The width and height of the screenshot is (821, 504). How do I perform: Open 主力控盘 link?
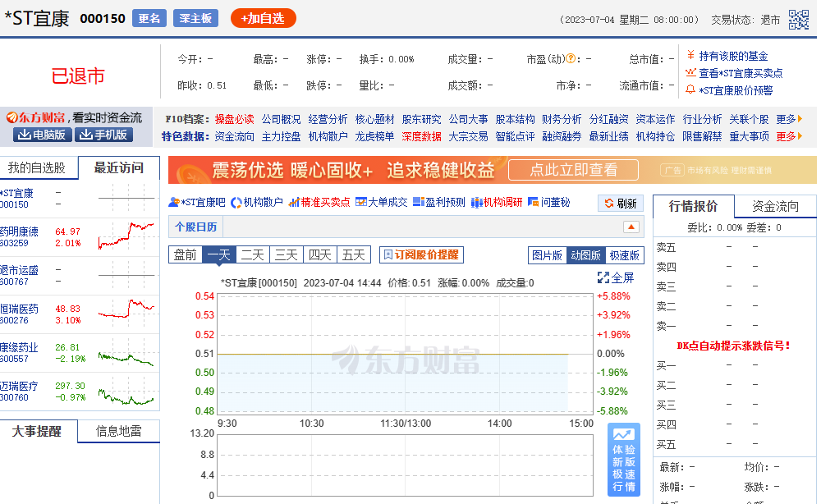281,136
